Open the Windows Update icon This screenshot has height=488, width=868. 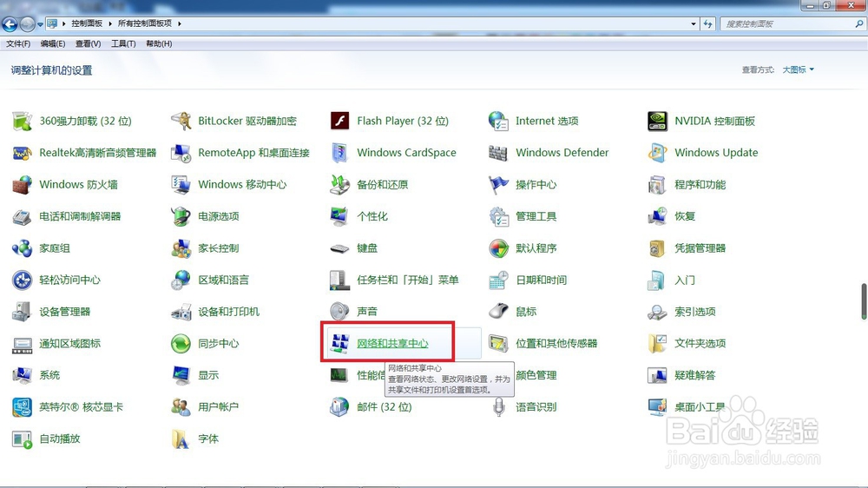(657, 153)
